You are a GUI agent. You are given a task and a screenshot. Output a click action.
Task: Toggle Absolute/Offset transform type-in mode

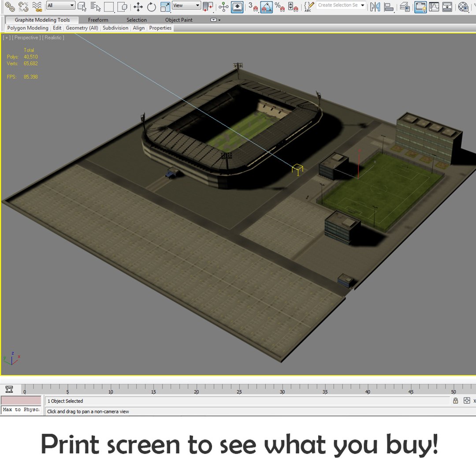coord(467,401)
